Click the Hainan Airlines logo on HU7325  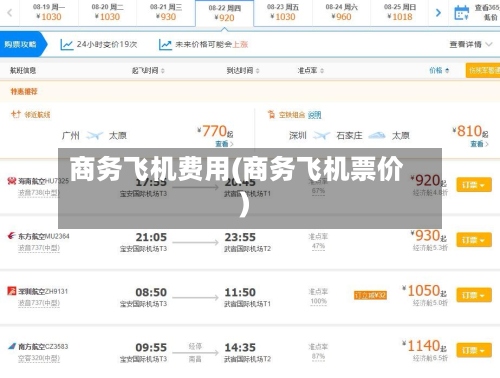pyautogui.click(x=12, y=181)
